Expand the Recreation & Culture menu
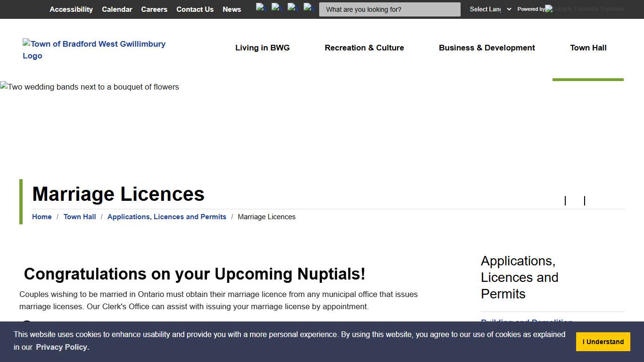The height and width of the screenshot is (362, 644). click(x=364, y=48)
